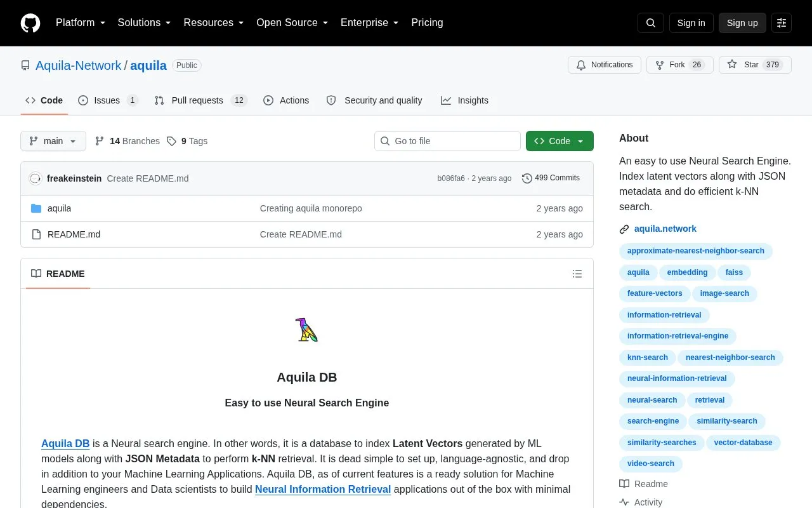This screenshot has height=508, width=812.
Task: Expand the Platform menu
Action: 81,23
